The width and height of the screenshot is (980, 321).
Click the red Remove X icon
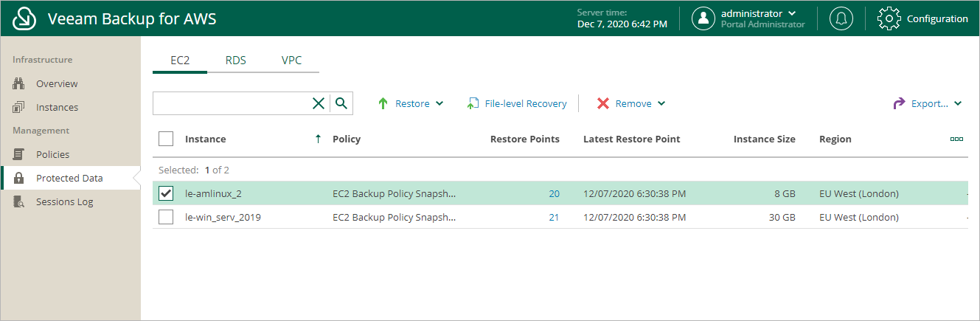point(603,104)
